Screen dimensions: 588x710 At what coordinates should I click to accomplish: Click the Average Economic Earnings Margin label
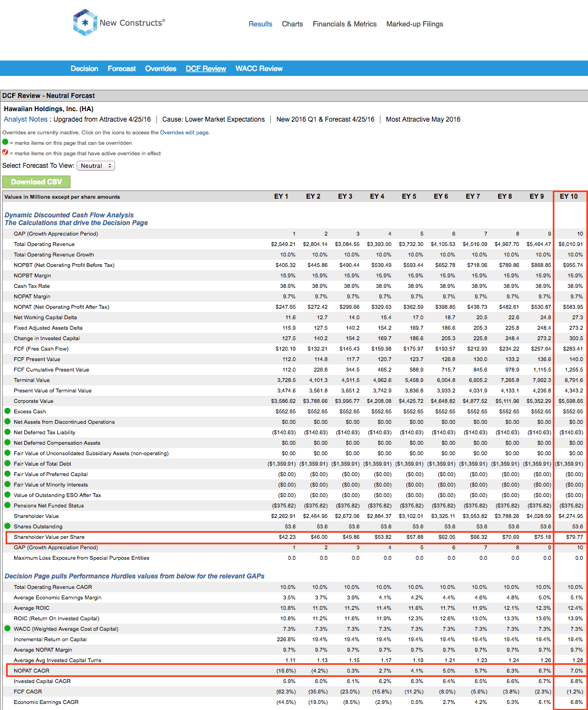[57, 597]
